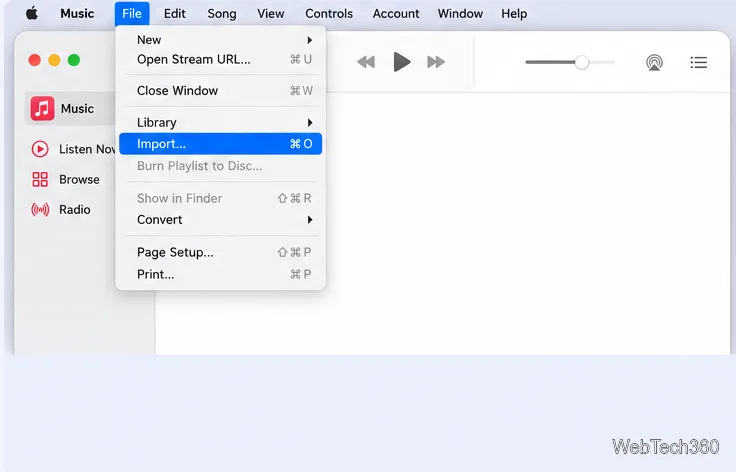Open the Account menu
Screen dimensions: 736x472
click(396, 14)
